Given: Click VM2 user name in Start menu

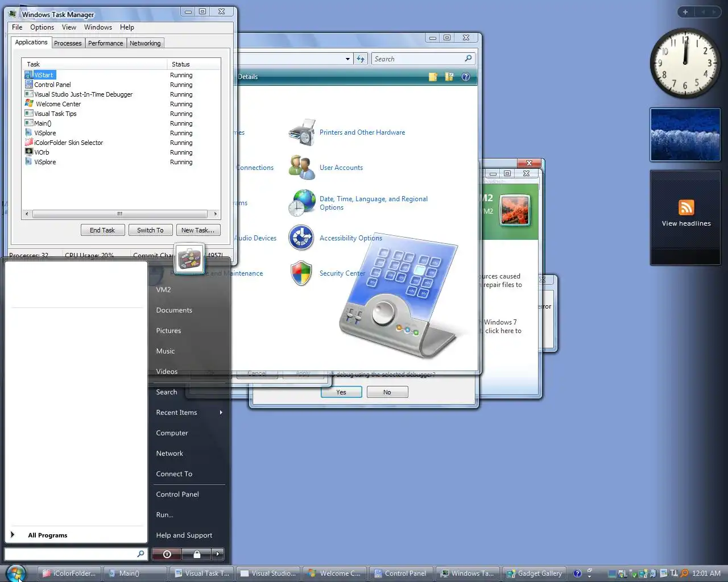Looking at the screenshot, I should click(163, 290).
